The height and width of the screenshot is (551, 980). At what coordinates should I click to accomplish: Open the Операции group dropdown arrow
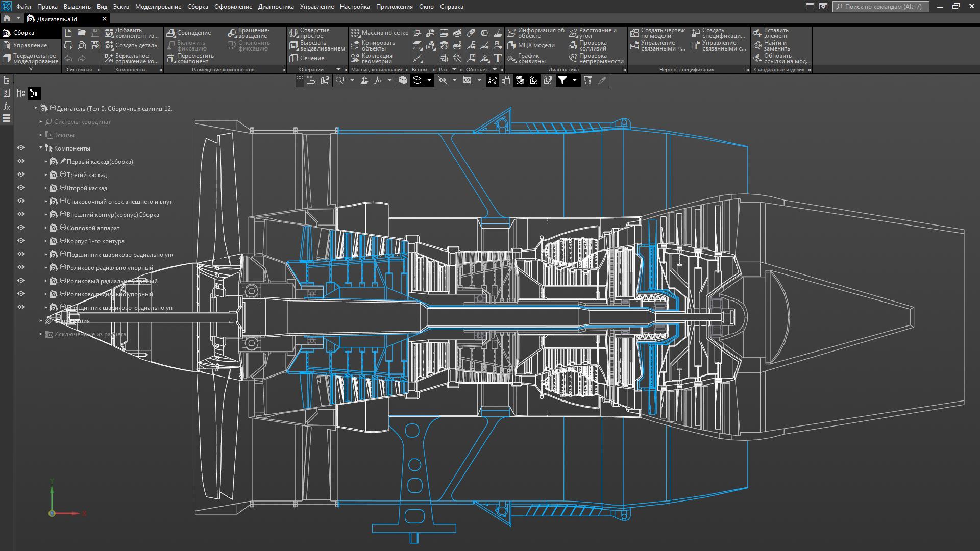point(338,69)
